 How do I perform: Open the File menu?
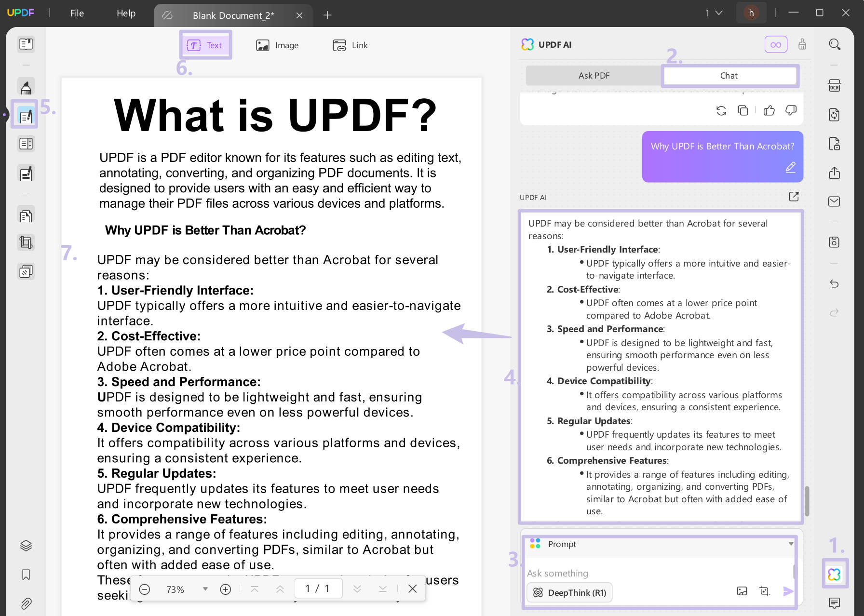click(77, 13)
